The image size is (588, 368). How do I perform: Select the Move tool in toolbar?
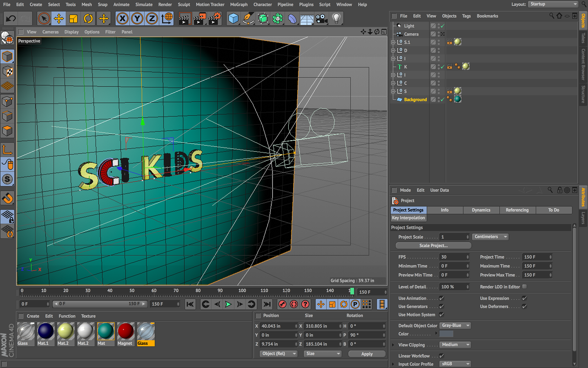tap(58, 19)
